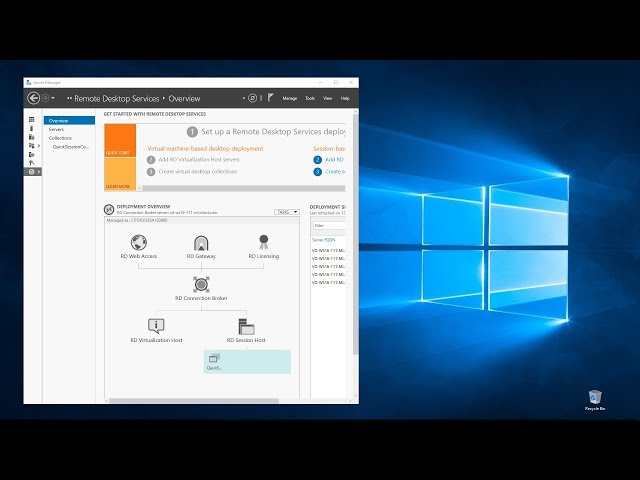Click the Filter box in Deployment Servers
640x480 pixels.
(329, 226)
